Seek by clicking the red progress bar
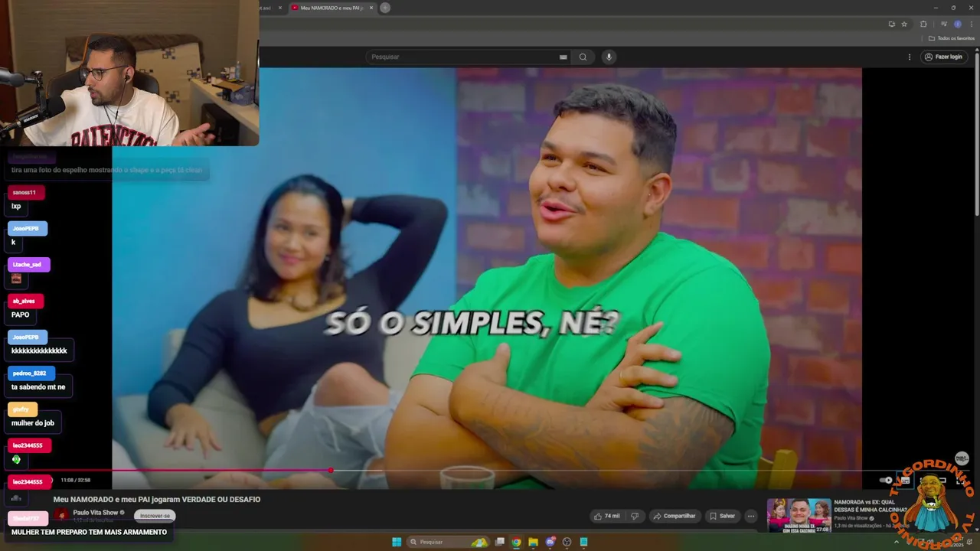 point(222,471)
